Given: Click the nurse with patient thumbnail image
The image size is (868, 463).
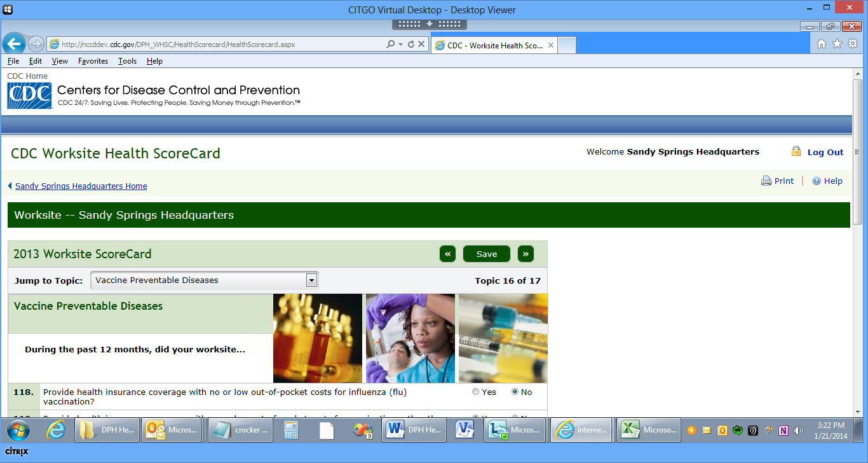Looking at the screenshot, I should click(410, 338).
